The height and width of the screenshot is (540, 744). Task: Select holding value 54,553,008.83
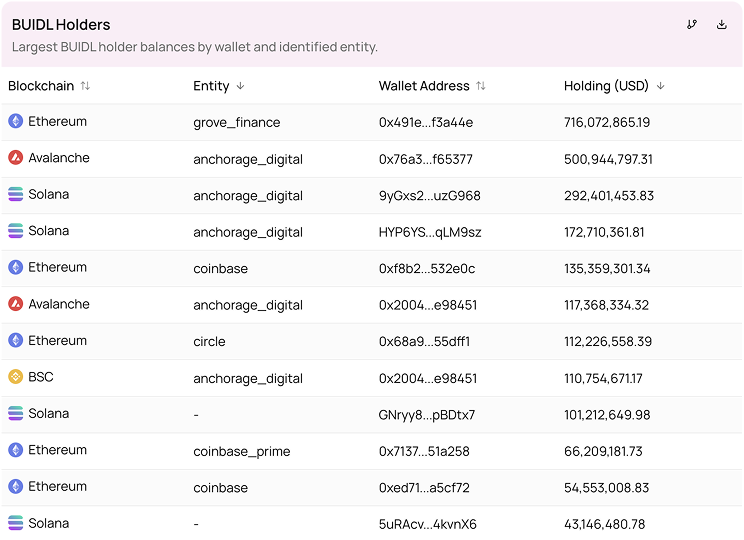pos(606,488)
